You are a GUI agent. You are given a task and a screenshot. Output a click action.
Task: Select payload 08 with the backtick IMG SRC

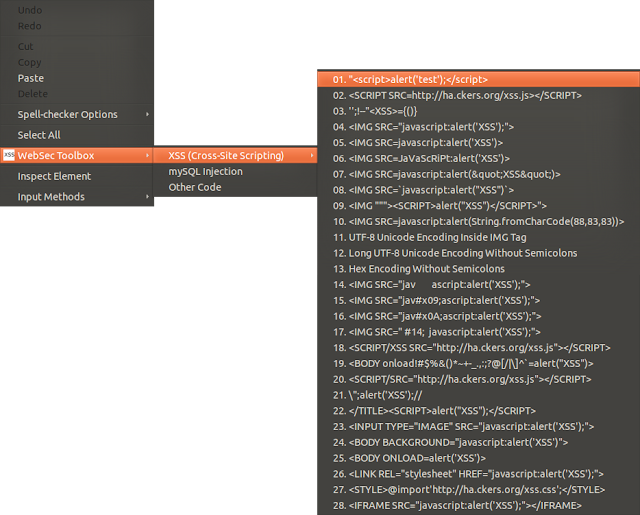coord(478,190)
